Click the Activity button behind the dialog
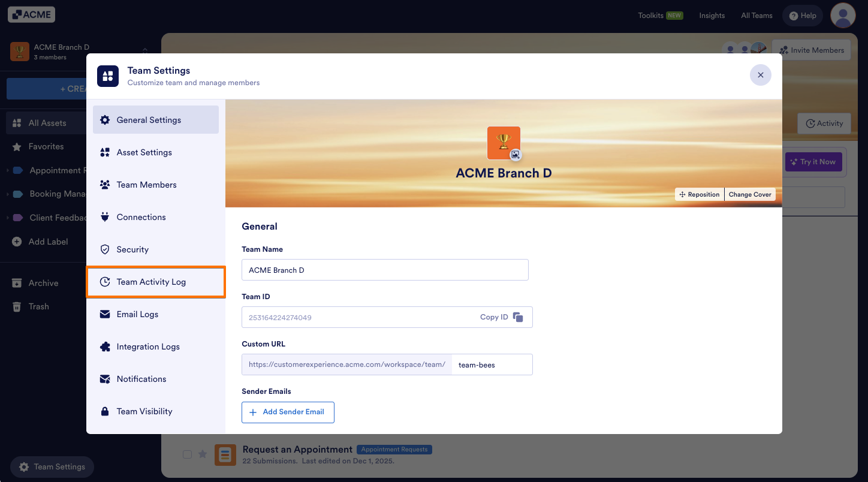 [824, 123]
